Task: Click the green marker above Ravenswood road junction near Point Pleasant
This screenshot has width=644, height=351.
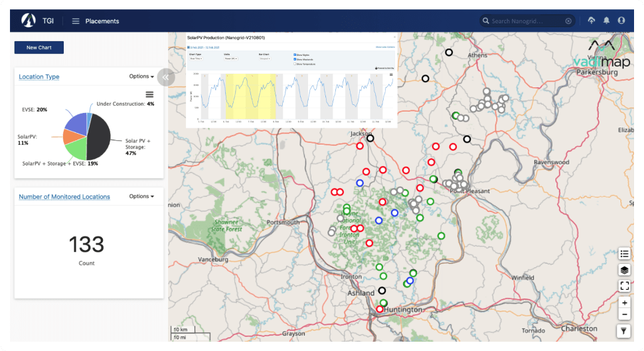Action: [458, 172]
